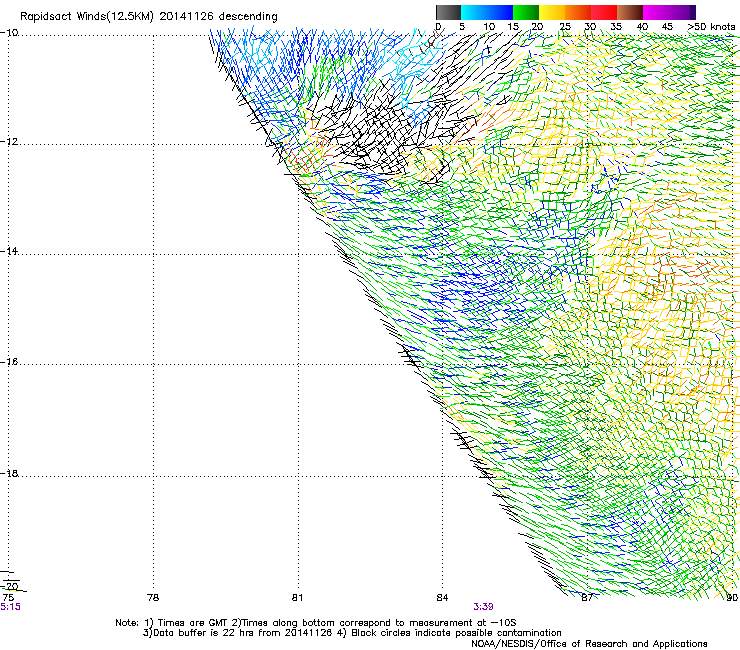
Task: Click the legend value 25 label
Action: pos(565,27)
